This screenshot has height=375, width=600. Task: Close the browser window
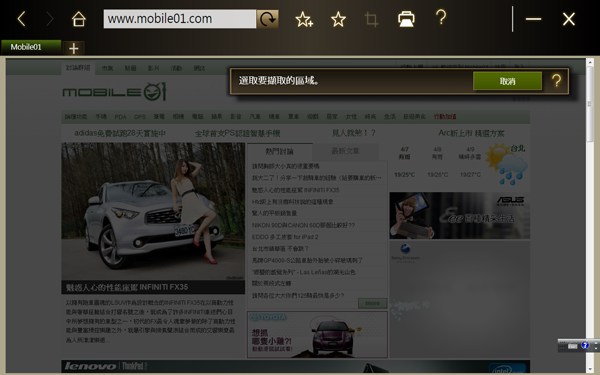[569, 19]
